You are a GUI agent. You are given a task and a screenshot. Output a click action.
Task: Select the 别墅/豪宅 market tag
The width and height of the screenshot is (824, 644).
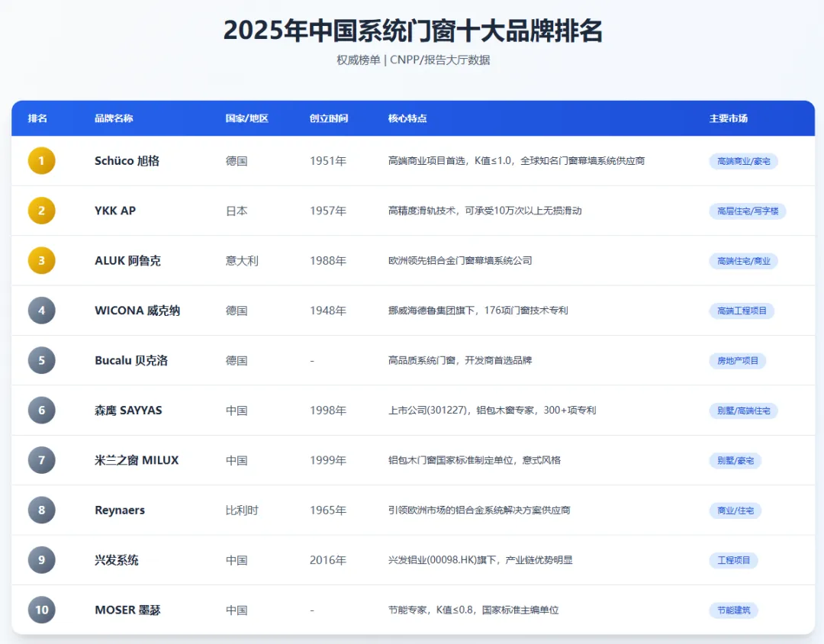[735, 461]
